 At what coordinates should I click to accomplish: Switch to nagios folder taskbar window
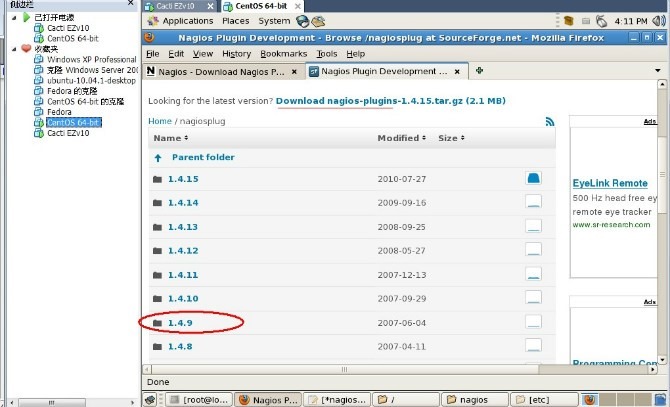tap(474, 400)
